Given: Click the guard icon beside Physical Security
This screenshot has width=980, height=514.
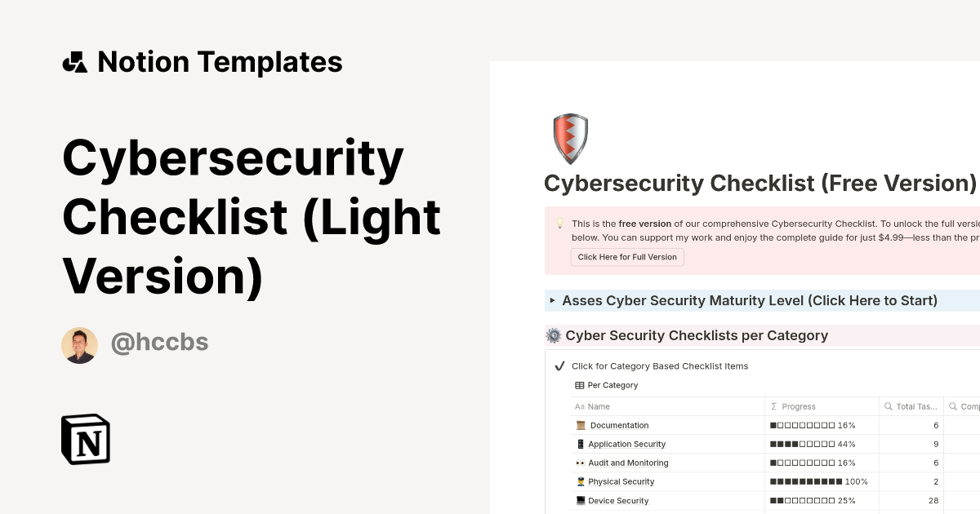Looking at the screenshot, I should (x=581, y=481).
